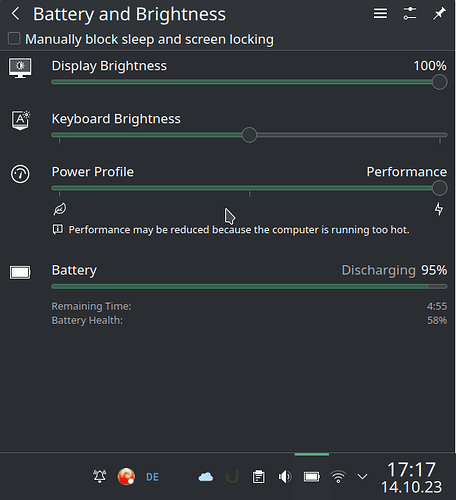The image size is (456, 500).
Task: Select the performance lightning icon
Action: point(439,209)
